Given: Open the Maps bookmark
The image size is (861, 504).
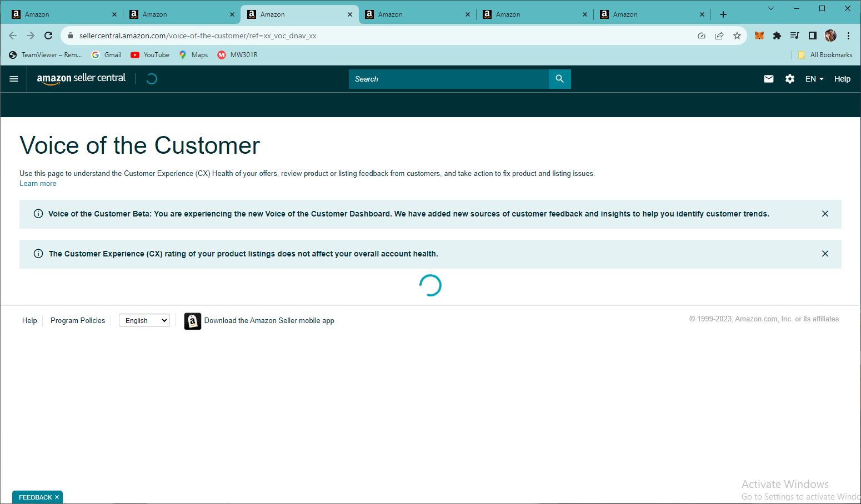Looking at the screenshot, I should [x=193, y=55].
